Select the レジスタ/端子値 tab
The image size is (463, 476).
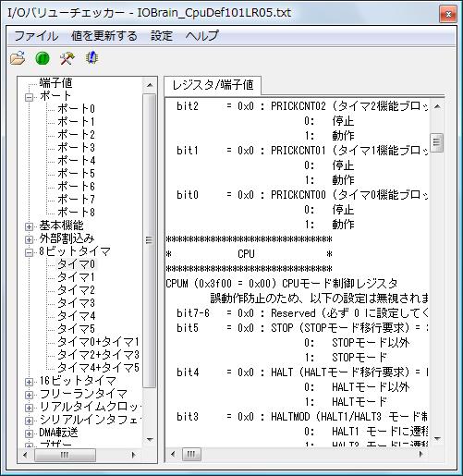pyautogui.click(x=213, y=85)
